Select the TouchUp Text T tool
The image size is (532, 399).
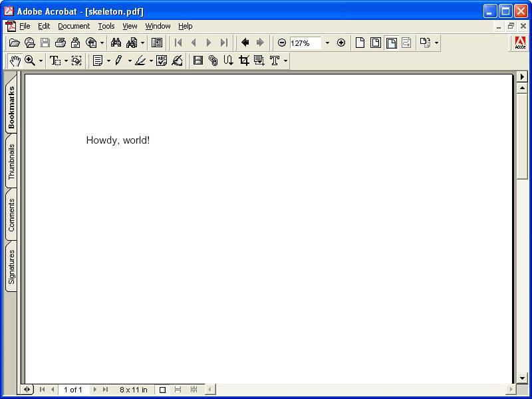pyautogui.click(x=275, y=61)
